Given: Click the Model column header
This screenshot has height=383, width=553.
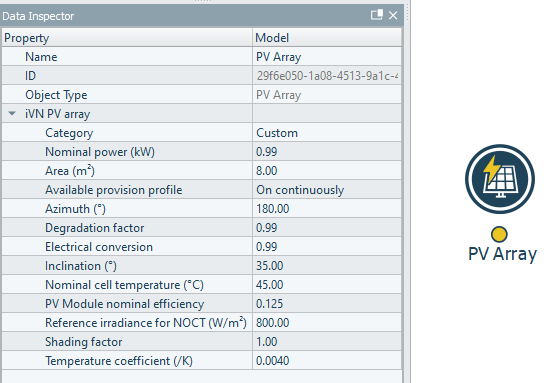Looking at the screenshot, I should pyautogui.click(x=327, y=38).
